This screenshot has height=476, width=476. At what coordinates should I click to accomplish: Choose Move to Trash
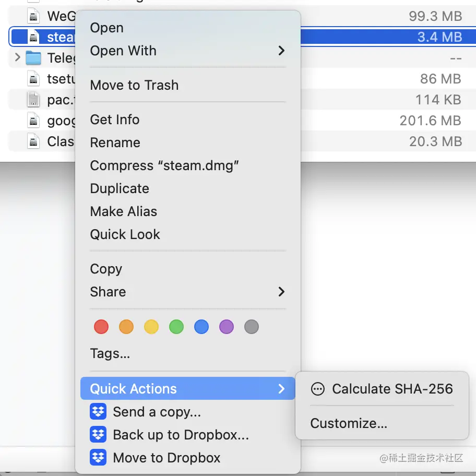click(134, 85)
